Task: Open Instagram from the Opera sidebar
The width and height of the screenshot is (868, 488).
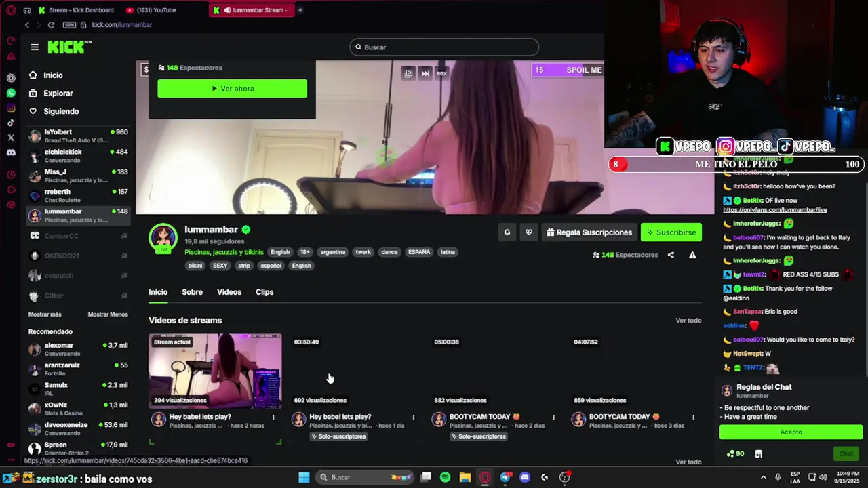Action: 11,108
